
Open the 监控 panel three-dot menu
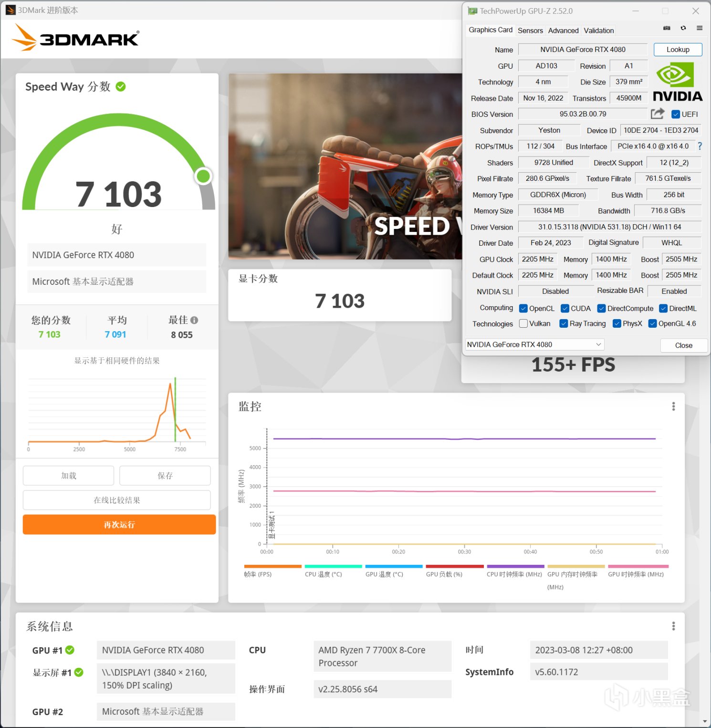[673, 406]
